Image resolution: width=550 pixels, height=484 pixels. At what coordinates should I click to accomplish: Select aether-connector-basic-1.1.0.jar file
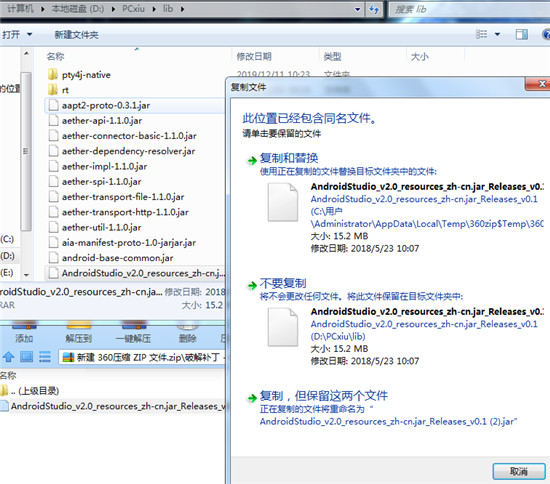129,136
